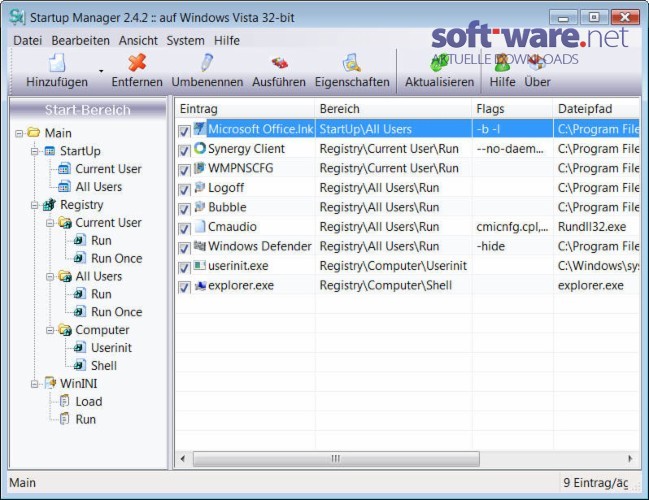Toggle the Logoff entry checkbox
The height and width of the screenshot is (500, 649).
coord(184,190)
